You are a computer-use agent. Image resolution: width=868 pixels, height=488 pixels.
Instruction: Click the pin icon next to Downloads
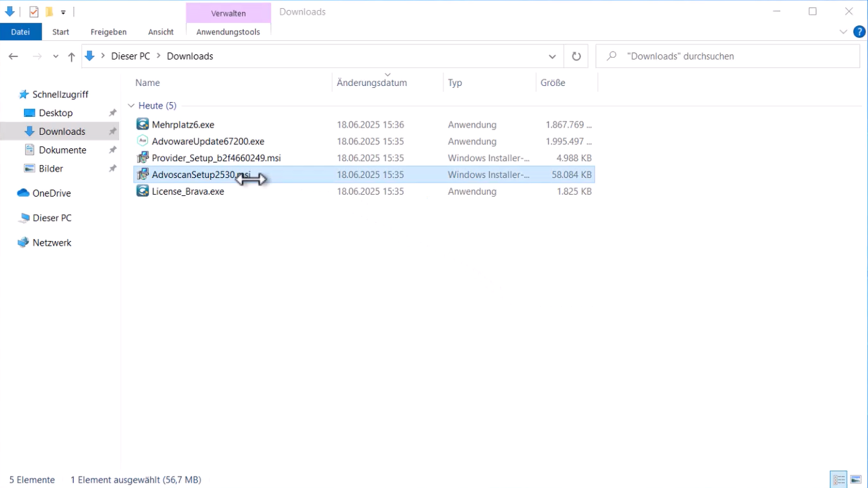click(113, 132)
